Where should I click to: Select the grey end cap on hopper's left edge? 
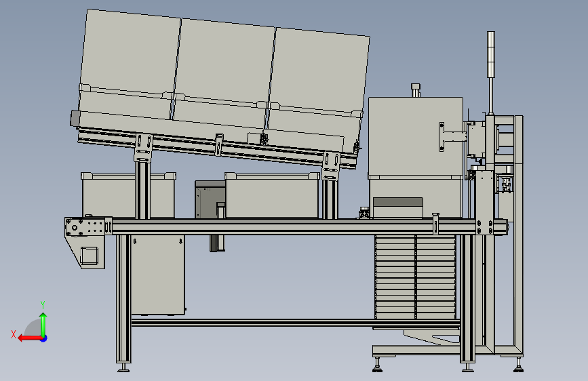(x=75, y=118)
